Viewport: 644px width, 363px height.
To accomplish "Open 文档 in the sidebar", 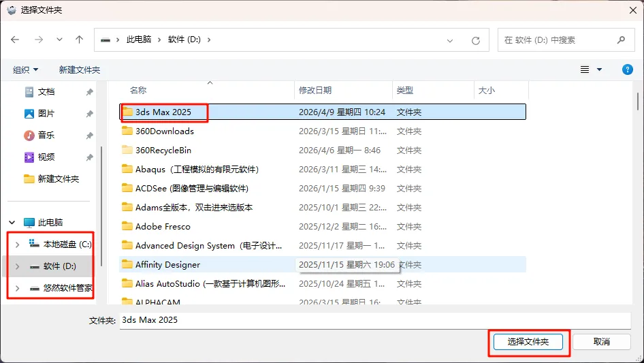I will [x=46, y=92].
